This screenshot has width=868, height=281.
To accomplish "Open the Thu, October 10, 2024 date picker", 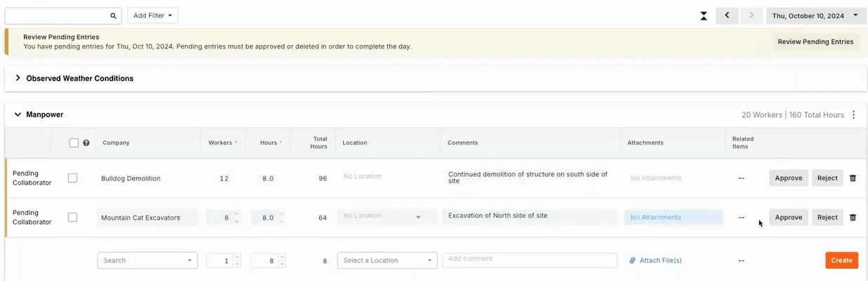I will pyautogui.click(x=815, y=15).
